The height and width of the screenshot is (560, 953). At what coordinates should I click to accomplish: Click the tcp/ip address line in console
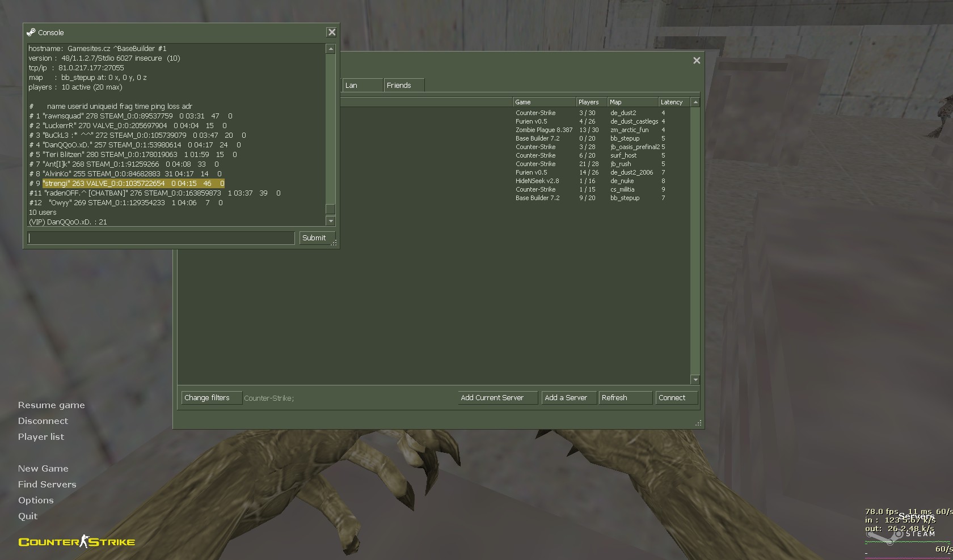click(x=76, y=68)
